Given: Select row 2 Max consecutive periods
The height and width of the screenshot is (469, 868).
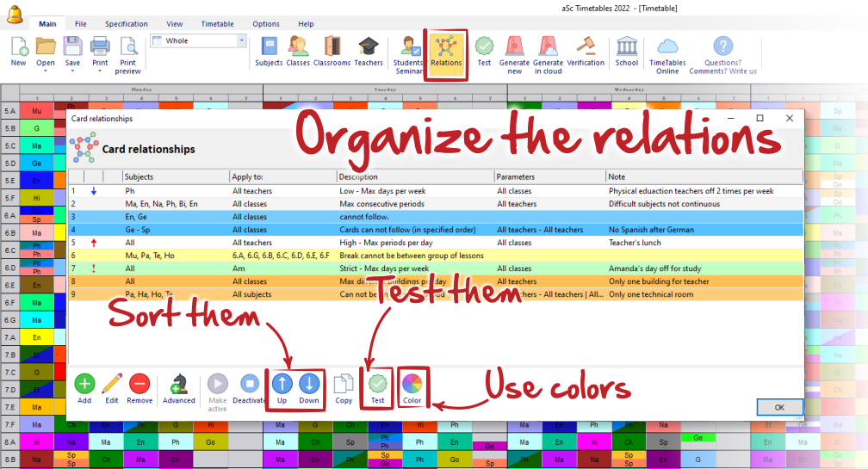Looking at the screenshot, I should point(436,204).
